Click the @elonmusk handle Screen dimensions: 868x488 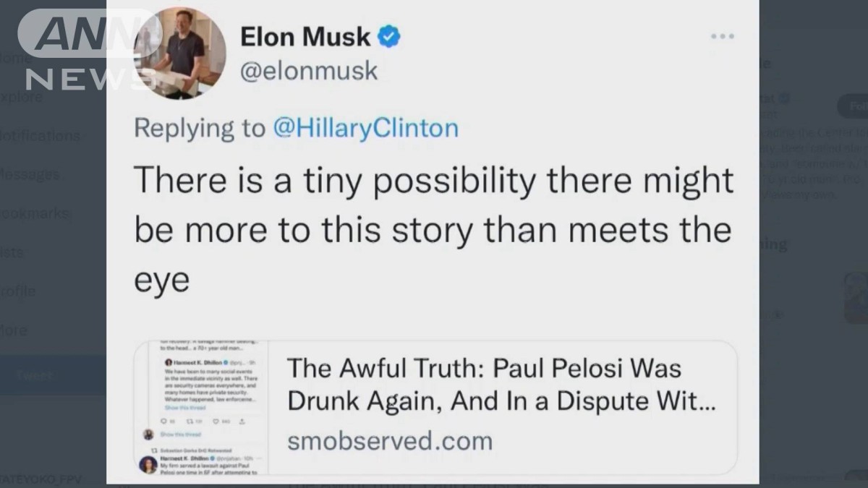309,71
